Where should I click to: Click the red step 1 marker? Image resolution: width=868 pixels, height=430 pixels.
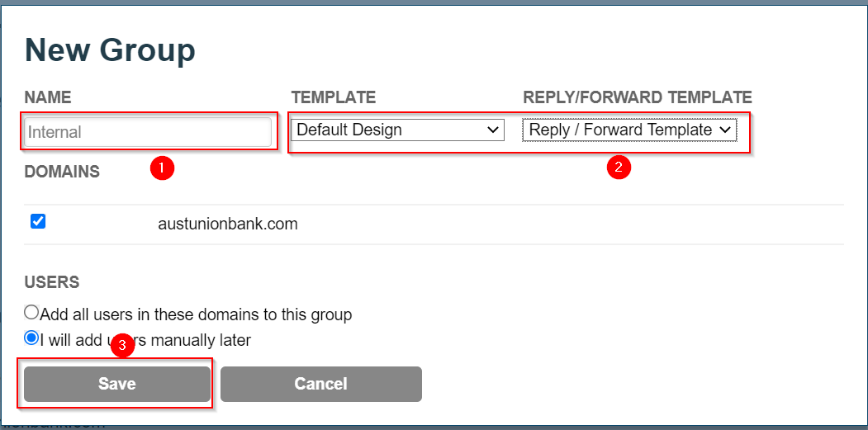[161, 168]
